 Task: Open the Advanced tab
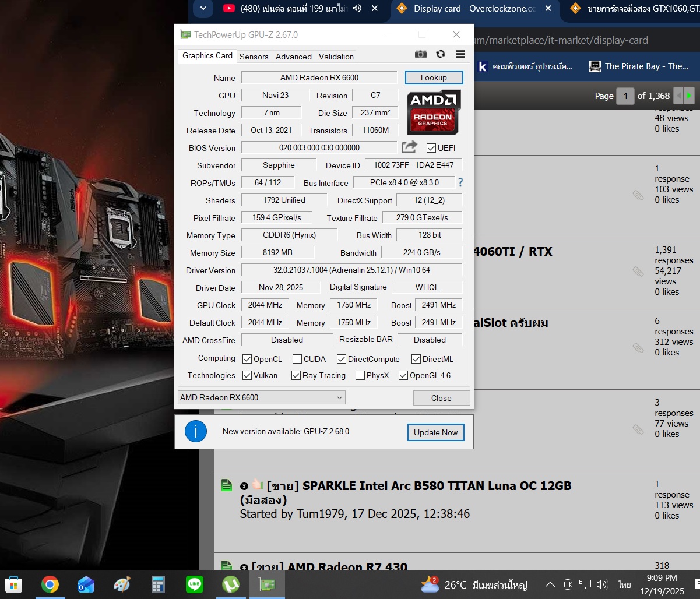(x=293, y=57)
